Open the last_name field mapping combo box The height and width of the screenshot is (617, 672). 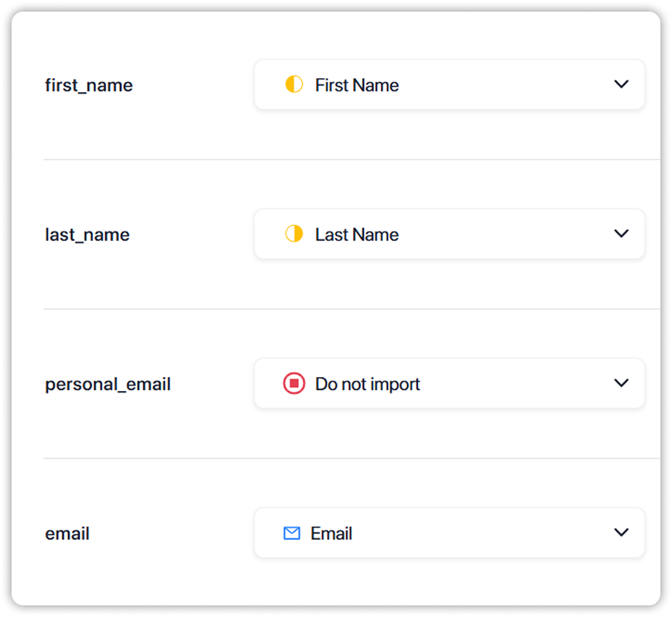point(450,234)
